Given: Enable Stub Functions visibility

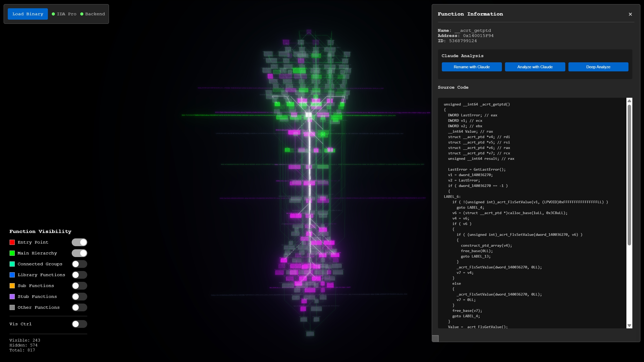Looking at the screenshot, I should 79,297.
